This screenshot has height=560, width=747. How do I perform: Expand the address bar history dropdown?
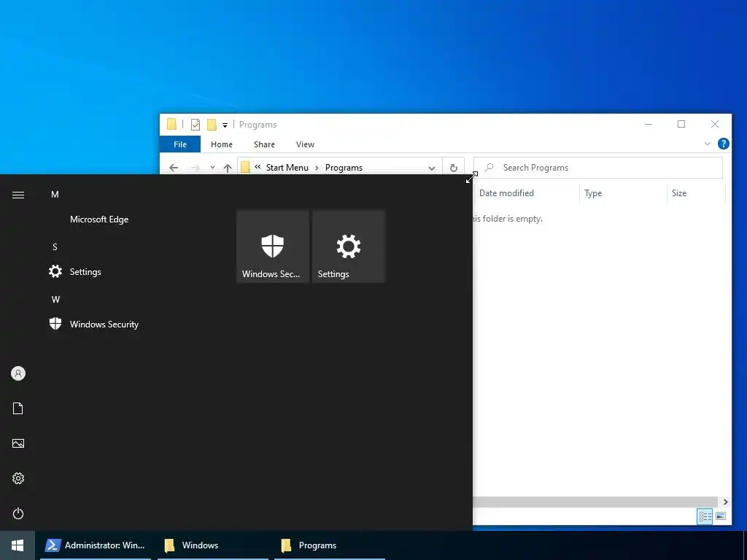(432, 168)
